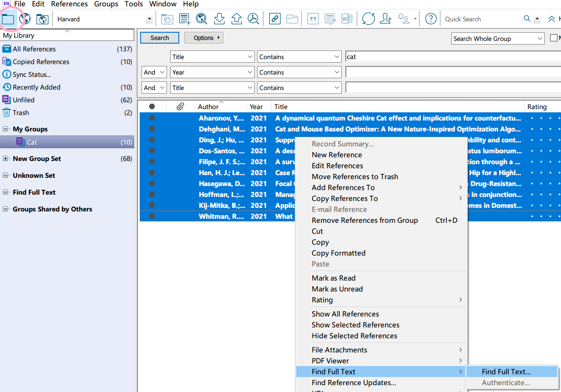The width and height of the screenshot is (561, 392).
Task: Toggle read status dot for Hasegawa row
Action: coord(152,184)
